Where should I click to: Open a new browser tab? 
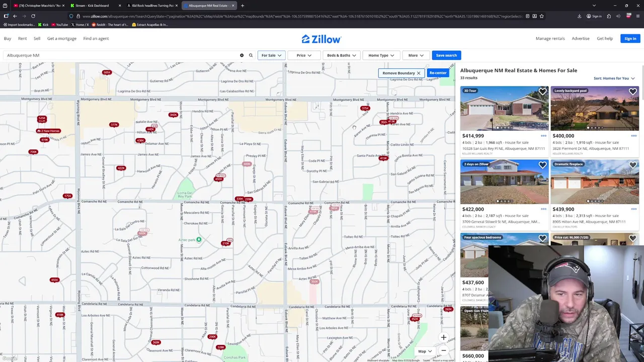coord(242,6)
